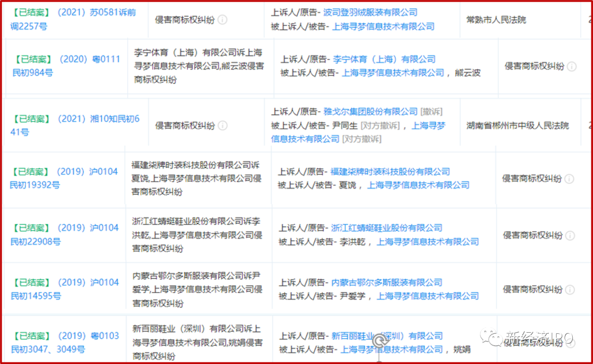The height and width of the screenshot is (364, 593).
Task: Click defendant name 姚娟
Action: coord(462,350)
